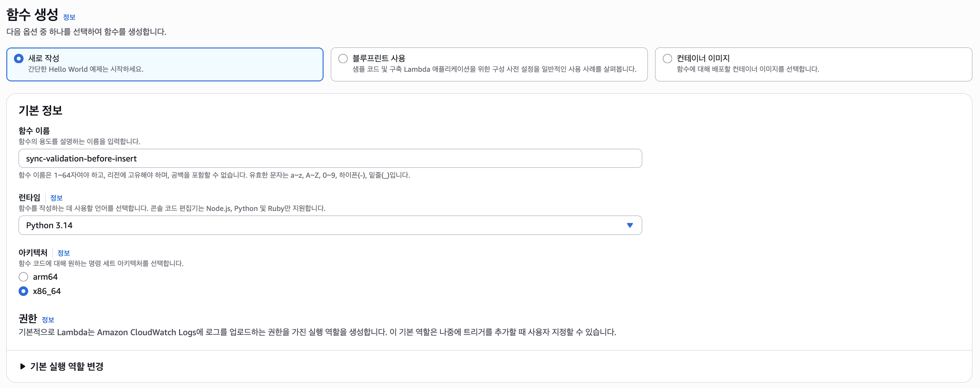Screen dimensions: 980x388
Task: Click the 기본 정보 section heading
Action: (x=40, y=110)
